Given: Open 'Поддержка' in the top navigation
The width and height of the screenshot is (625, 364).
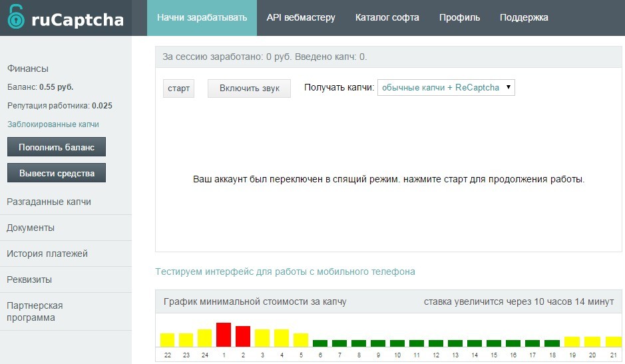Looking at the screenshot, I should pos(524,18).
